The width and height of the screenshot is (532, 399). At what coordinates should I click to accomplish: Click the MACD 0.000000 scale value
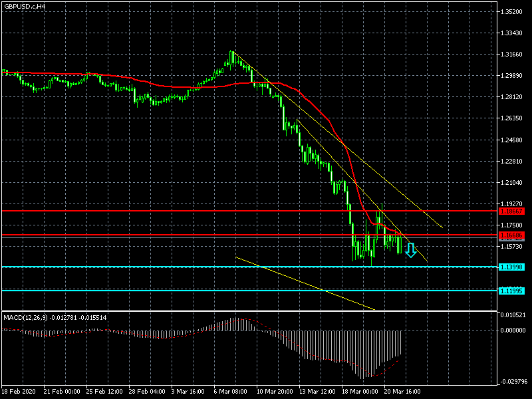point(513,330)
